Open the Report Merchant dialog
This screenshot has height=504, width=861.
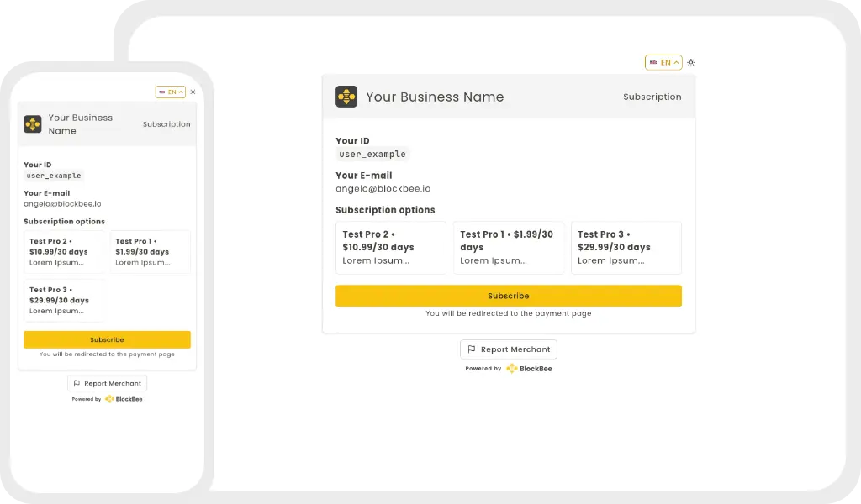click(508, 349)
